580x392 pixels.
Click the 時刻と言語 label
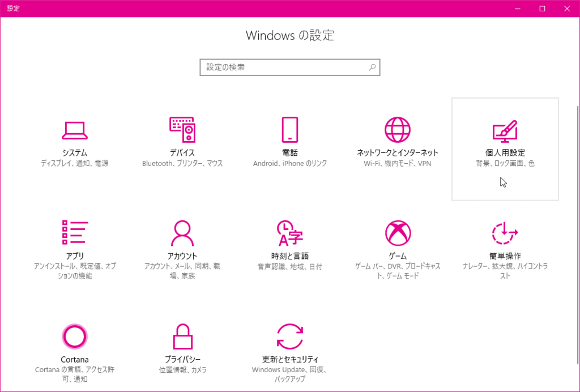pos(289,256)
